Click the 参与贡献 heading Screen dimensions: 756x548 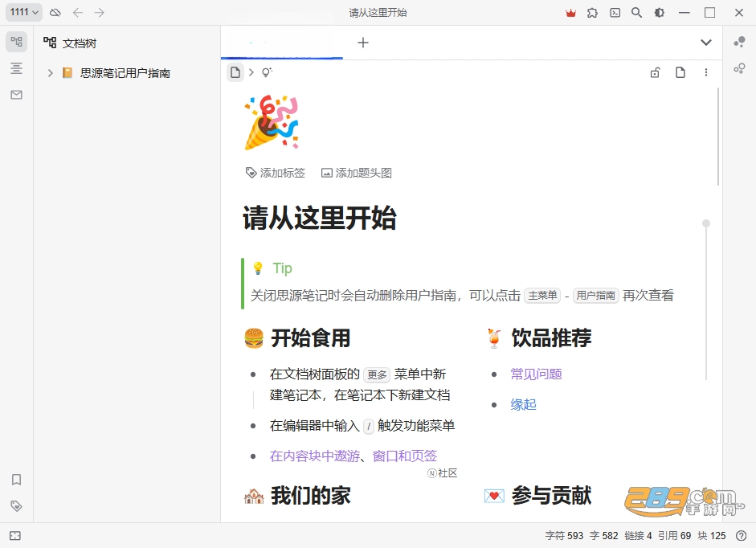point(552,496)
